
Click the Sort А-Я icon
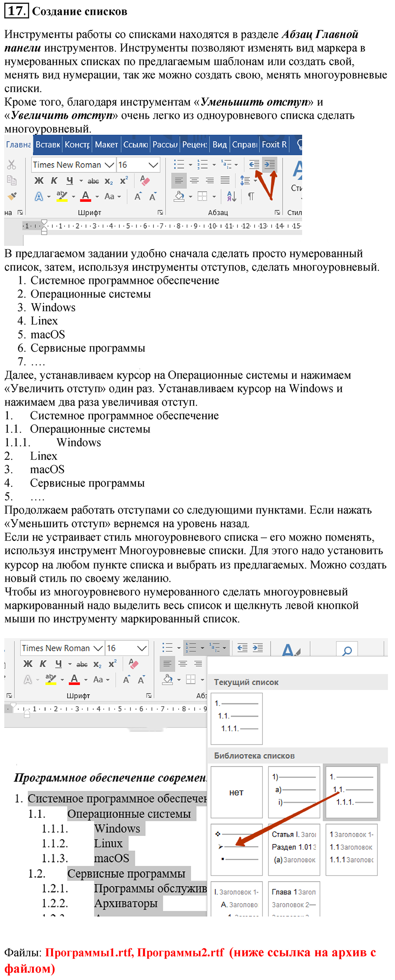[231, 196]
